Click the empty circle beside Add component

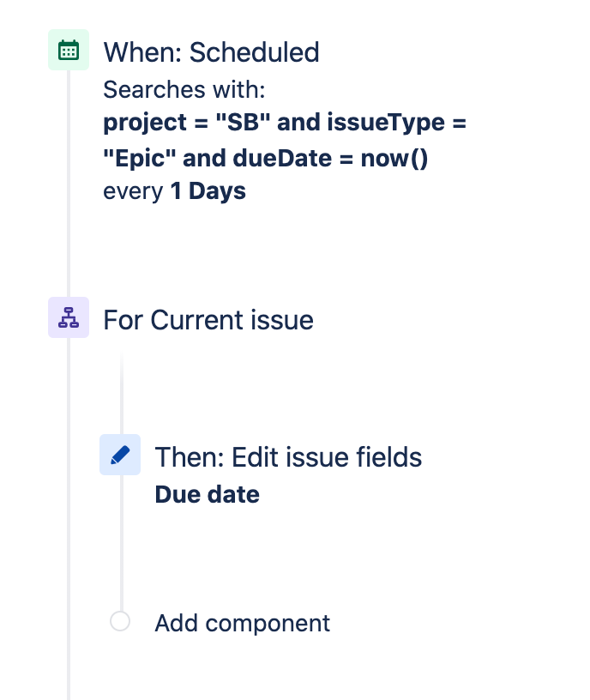[x=120, y=622]
